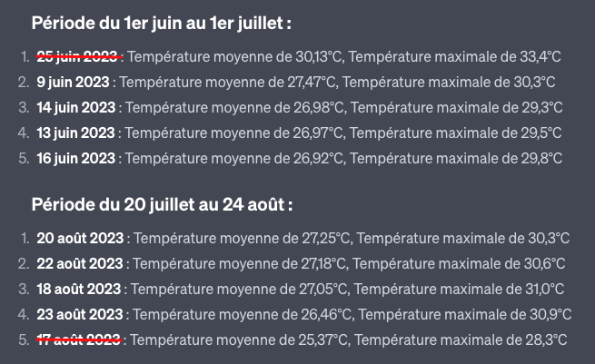
Task: Click the 'Température maximale de 33,4°C' value
Action: (454, 57)
